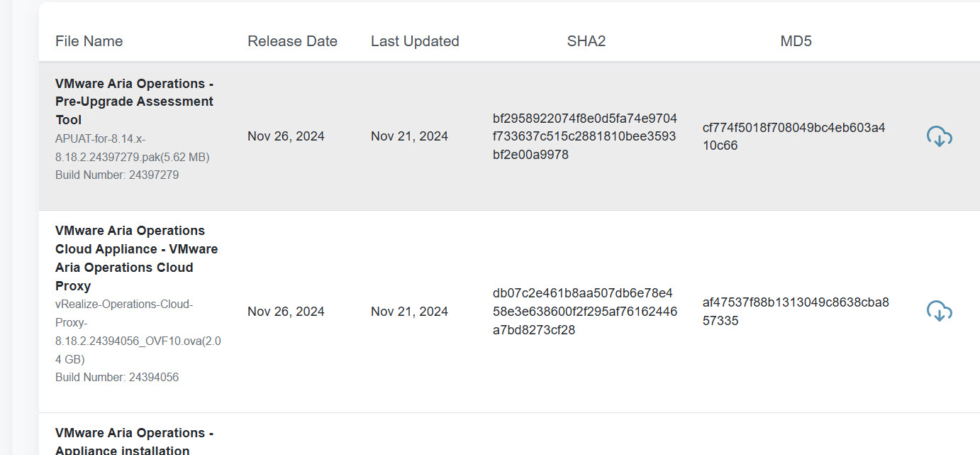Click Build Number 24394056 text
The width and height of the screenshot is (980, 455).
[x=117, y=377]
